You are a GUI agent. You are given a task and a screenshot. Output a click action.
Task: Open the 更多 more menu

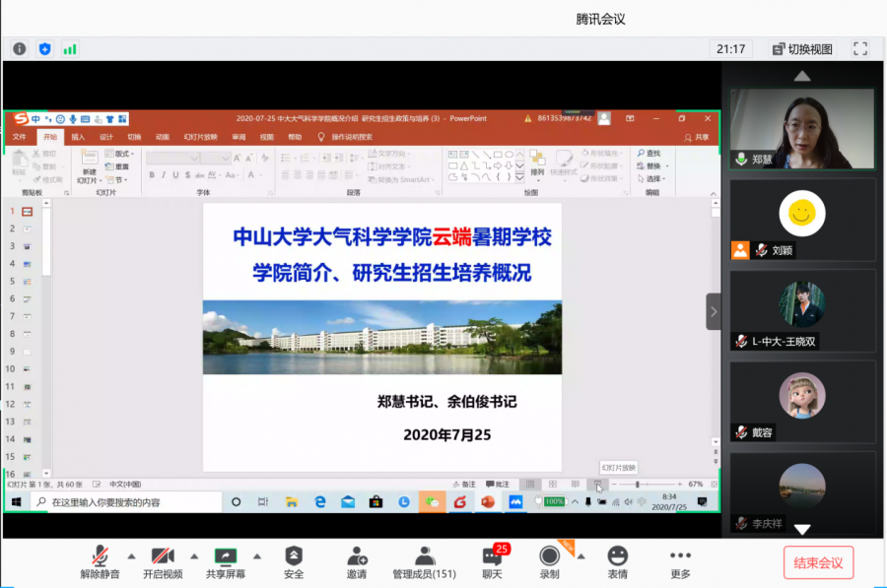tap(680, 562)
